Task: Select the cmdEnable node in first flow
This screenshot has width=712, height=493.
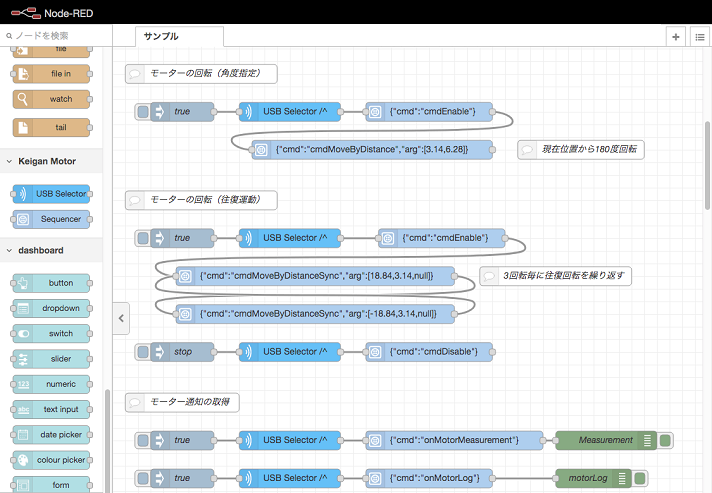Action: point(429,112)
